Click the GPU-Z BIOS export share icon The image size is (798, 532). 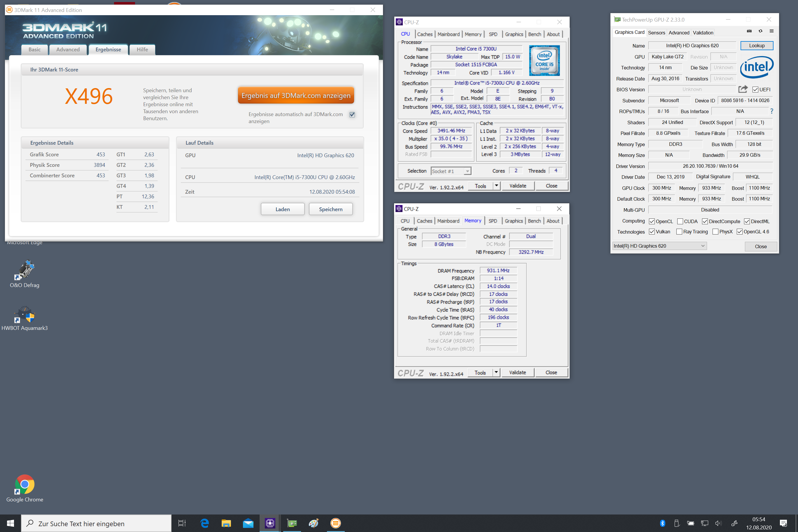(743, 89)
